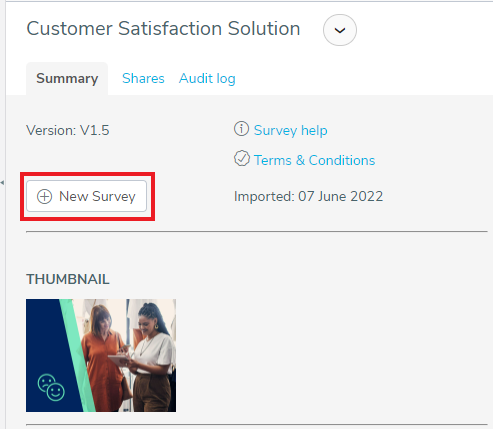Open the Audit log tab

click(207, 79)
